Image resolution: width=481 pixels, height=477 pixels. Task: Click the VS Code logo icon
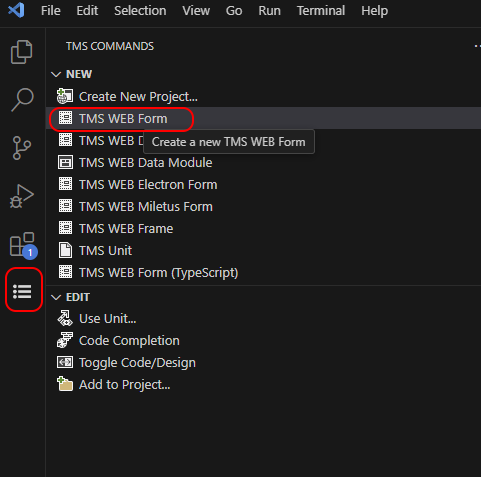(x=16, y=10)
